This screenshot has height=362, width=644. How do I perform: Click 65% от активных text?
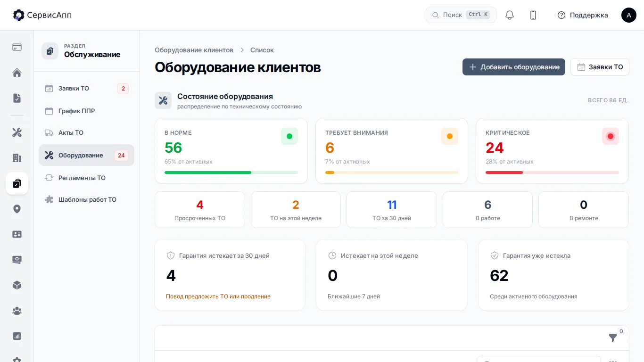(x=189, y=162)
